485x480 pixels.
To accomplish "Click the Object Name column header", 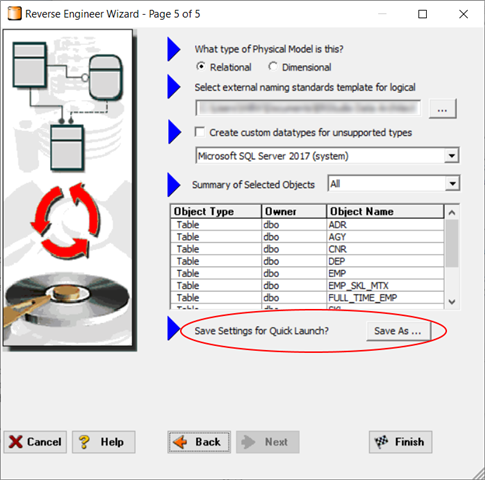I will (x=385, y=211).
